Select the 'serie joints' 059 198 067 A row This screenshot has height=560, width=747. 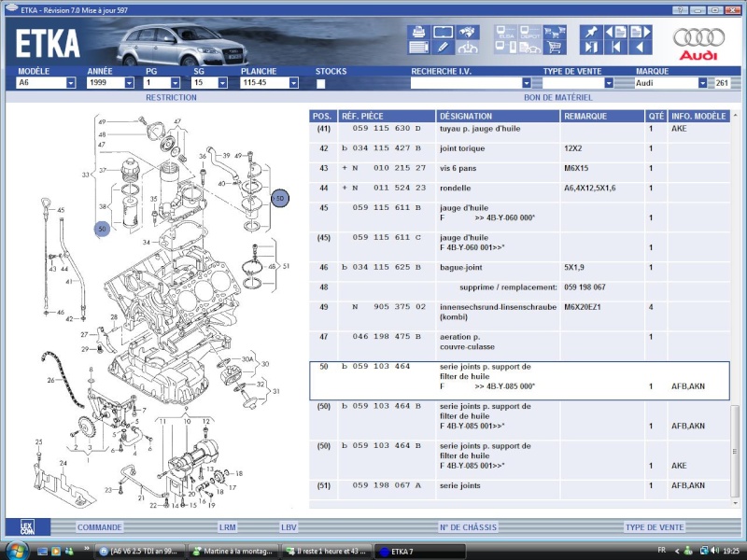pyautogui.click(x=519, y=489)
